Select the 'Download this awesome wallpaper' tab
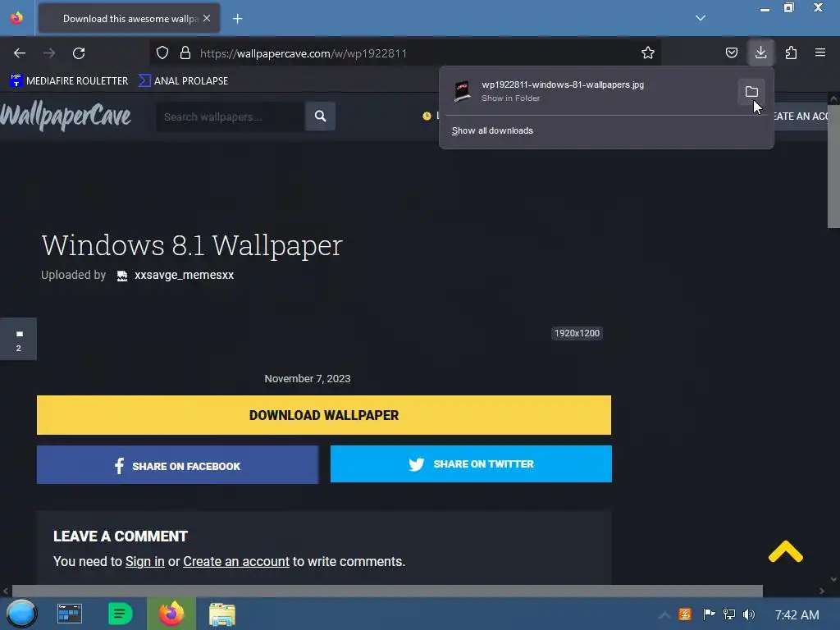This screenshot has width=840, height=630. pos(129,19)
